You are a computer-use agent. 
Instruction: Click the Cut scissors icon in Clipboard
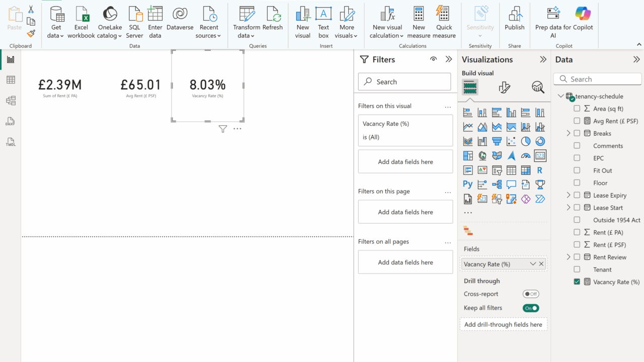click(31, 10)
